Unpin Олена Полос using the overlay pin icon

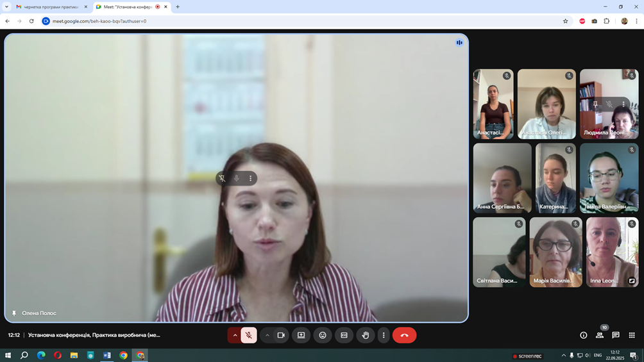click(x=222, y=178)
